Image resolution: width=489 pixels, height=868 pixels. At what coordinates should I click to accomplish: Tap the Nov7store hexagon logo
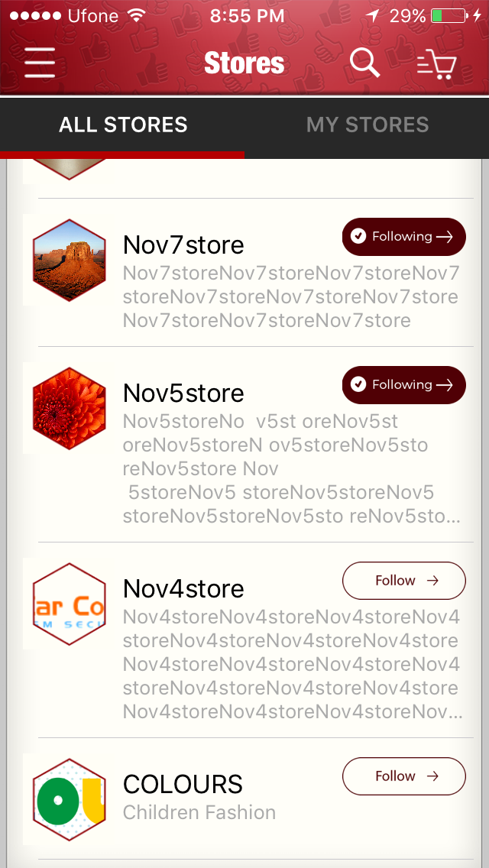(x=70, y=261)
